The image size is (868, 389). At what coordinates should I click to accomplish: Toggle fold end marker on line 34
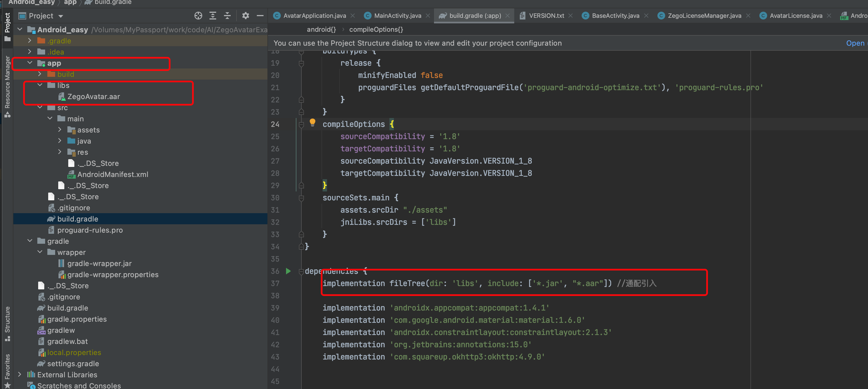point(301,247)
